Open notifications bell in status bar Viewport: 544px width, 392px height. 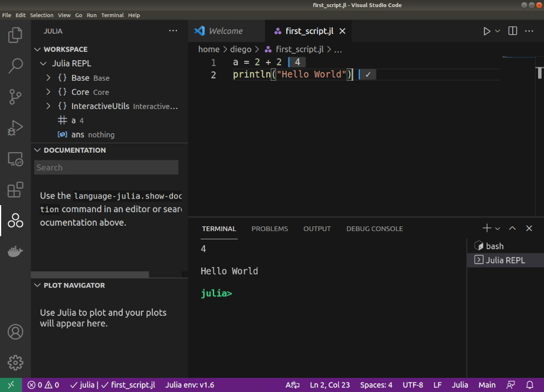pyautogui.click(x=529, y=385)
